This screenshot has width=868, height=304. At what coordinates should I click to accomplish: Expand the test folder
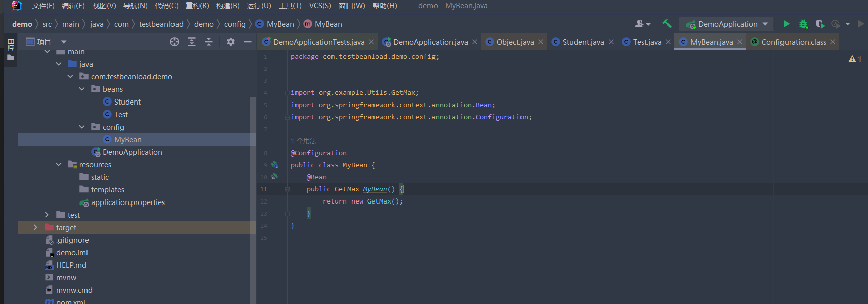[x=47, y=215]
